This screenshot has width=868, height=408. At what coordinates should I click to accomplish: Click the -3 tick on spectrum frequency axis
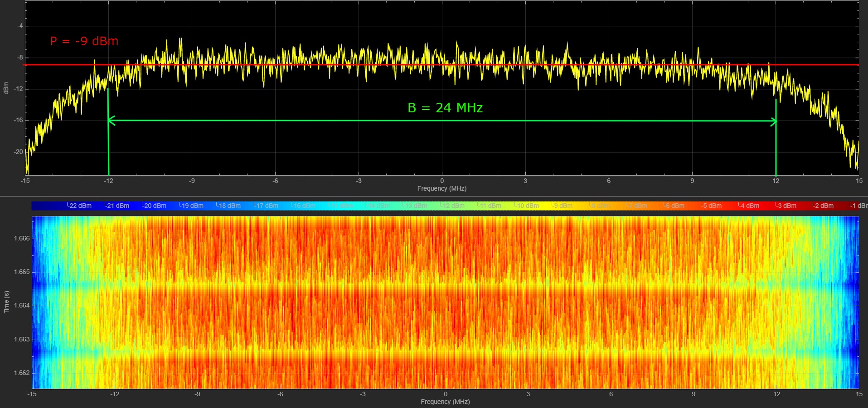(359, 181)
